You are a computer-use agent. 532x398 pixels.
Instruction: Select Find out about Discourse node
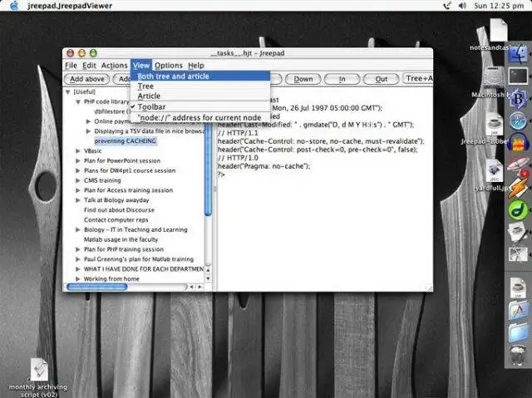pos(119,210)
